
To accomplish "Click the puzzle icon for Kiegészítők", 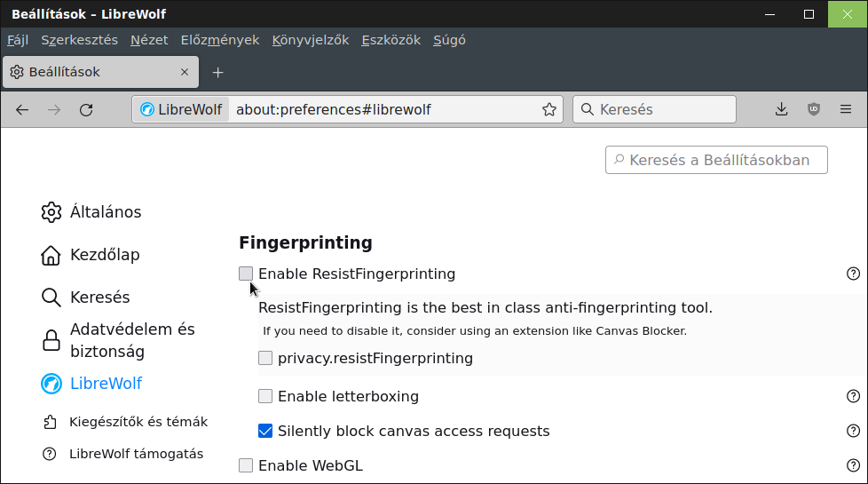I will [50, 422].
